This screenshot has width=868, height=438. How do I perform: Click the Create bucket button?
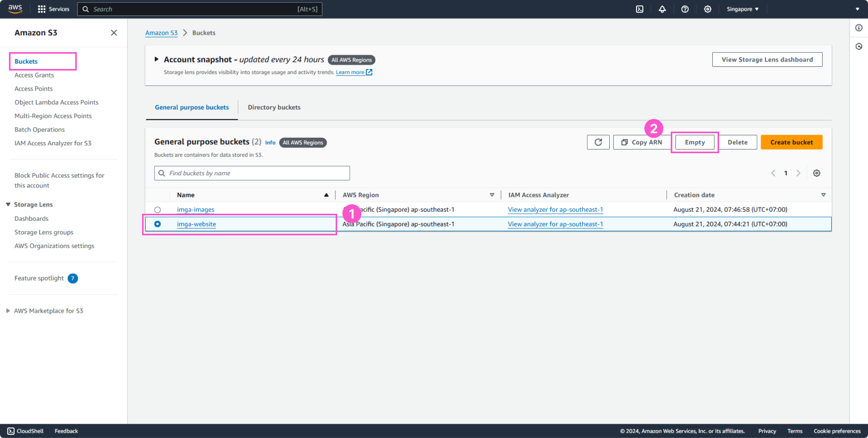pyautogui.click(x=792, y=142)
